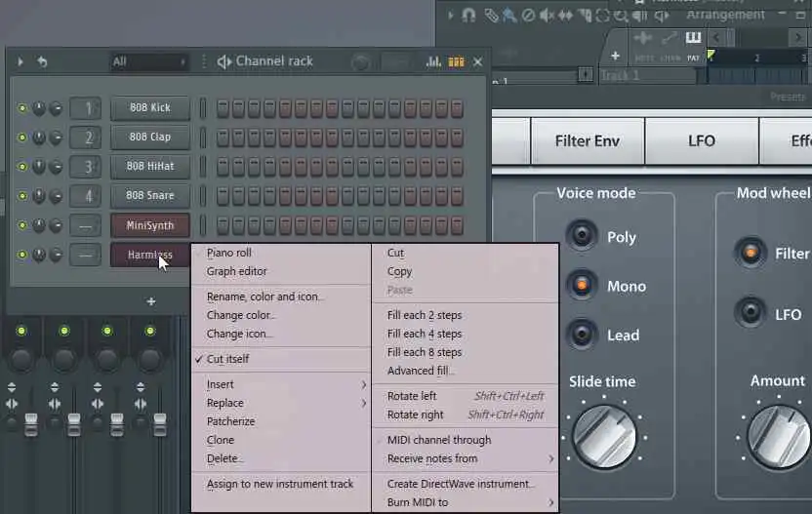Image resolution: width=812 pixels, height=514 pixels.
Task: Click the playlist scroll left arrow
Action: [x=716, y=37]
